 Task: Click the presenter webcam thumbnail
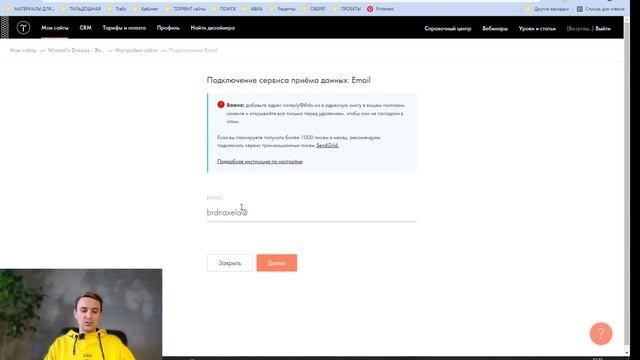pyautogui.click(x=81, y=314)
